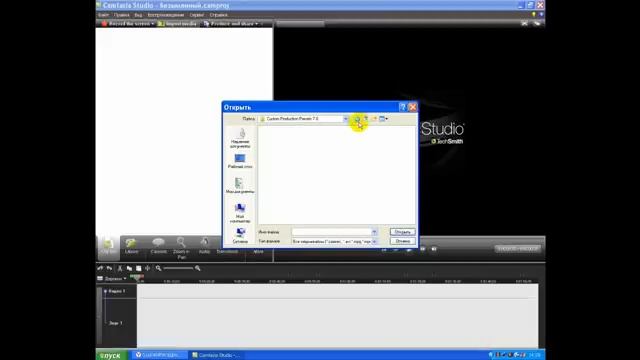The image size is (640, 360).
Task: Click the Import media button
Action: [x=178, y=24]
